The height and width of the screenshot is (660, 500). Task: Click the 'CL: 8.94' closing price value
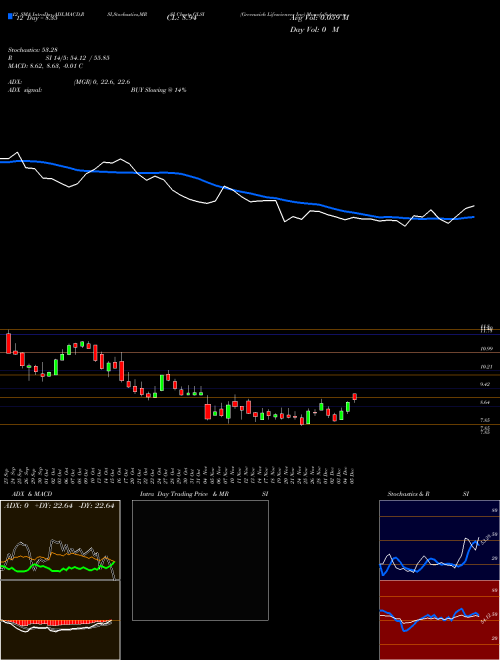[181, 18]
